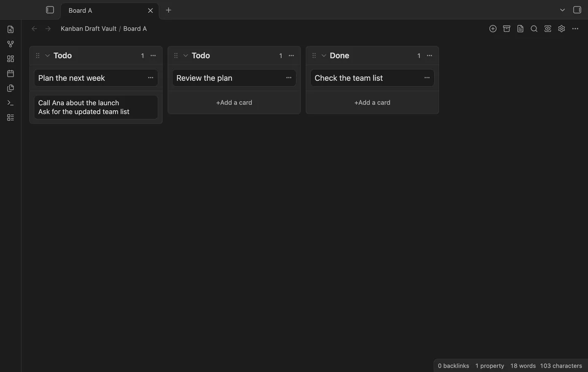Click Board A in the breadcrumb
The width and height of the screenshot is (588, 372).
tap(135, 29)
